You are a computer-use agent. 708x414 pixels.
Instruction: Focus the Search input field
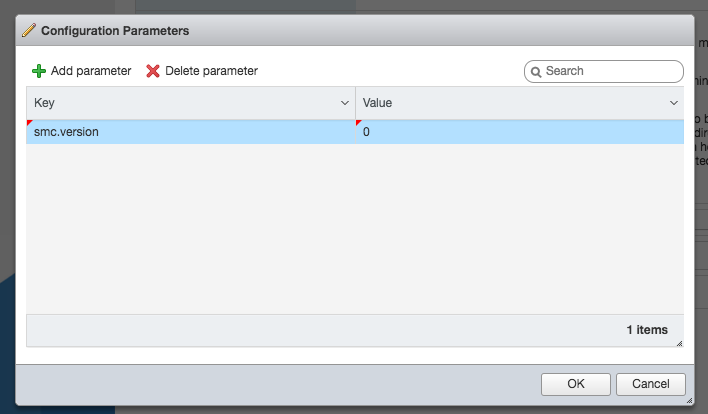click(x=604, y=71)
